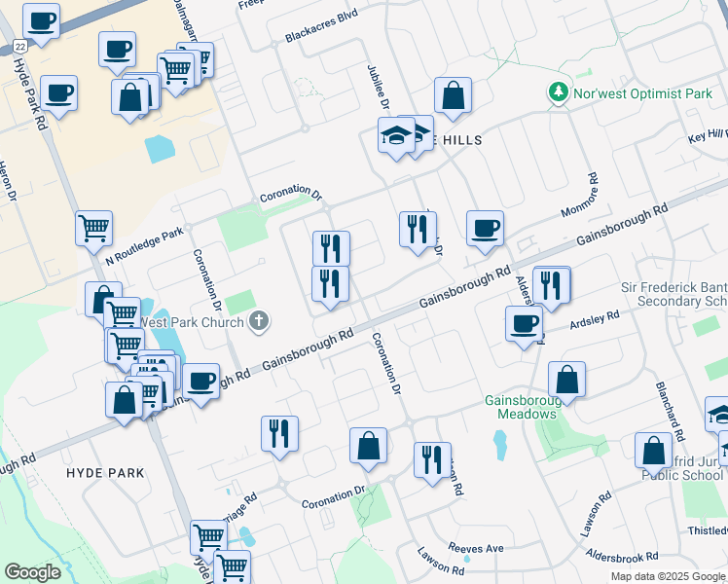The height and width of the screenshot is (584, 728).
Task: Click the Google logo
Action: pos(32,571)
